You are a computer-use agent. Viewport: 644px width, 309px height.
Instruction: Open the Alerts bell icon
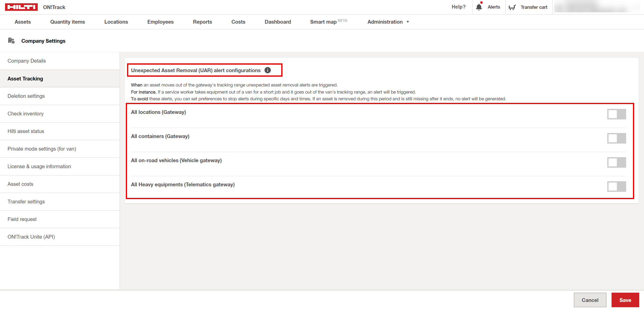tap(479, 7)
